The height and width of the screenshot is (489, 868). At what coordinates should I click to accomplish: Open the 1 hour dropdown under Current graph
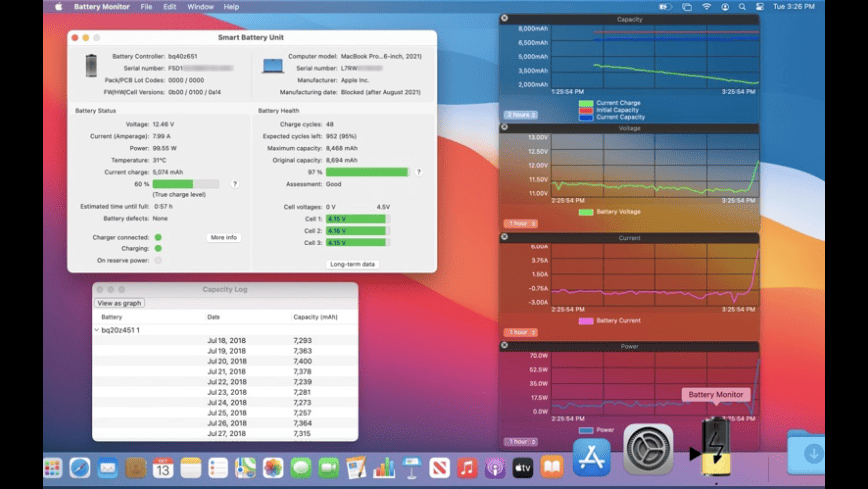tap(521, 333)
